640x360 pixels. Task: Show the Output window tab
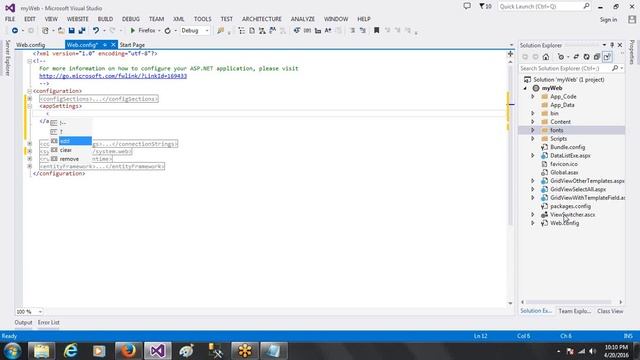click(x=23, y=322)
